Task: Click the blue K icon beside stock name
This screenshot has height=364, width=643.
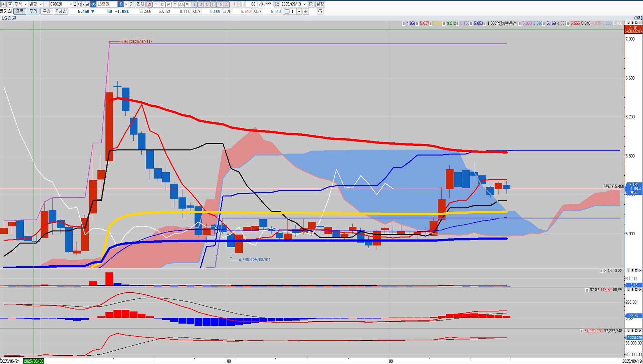Action: pos(121,4)
